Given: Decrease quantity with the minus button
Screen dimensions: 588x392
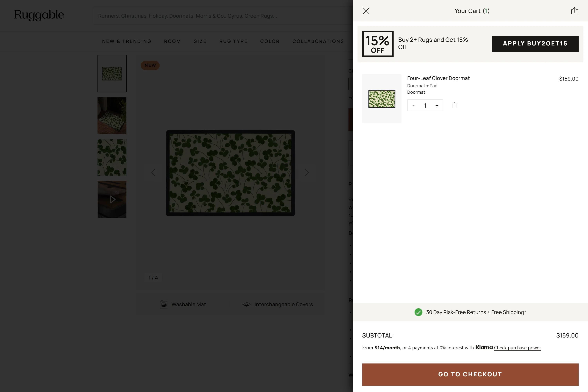Looking at the screenshot, I should pyautogui.click(x=414, y=105).
